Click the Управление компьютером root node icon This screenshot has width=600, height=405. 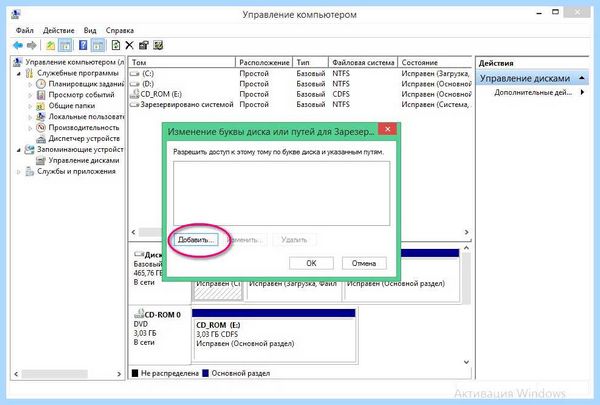click(17, 62)
